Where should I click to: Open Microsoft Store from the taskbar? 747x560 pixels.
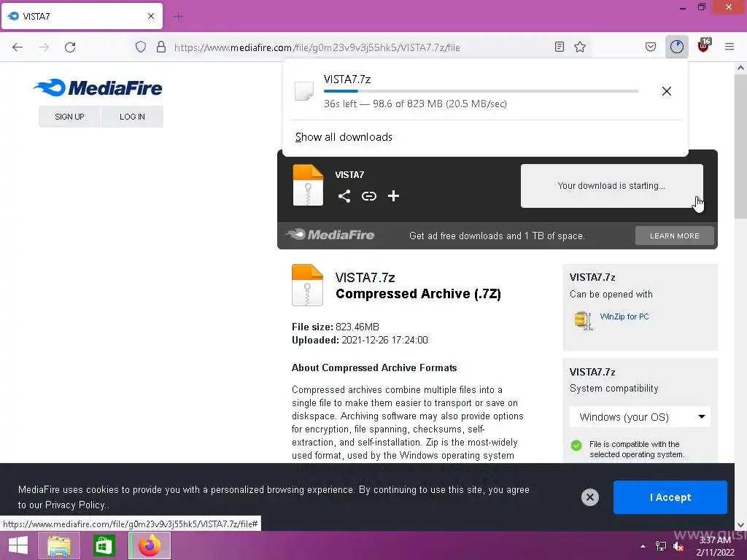104,545
